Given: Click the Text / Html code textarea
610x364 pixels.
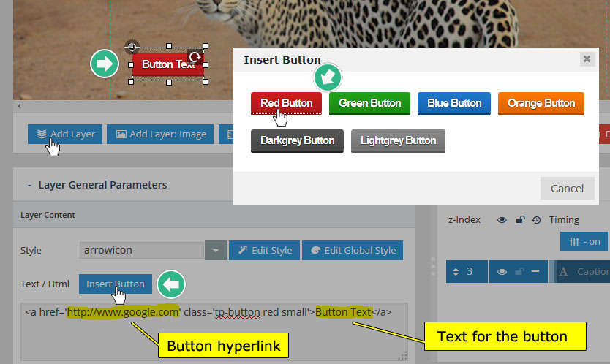Looking at the screenshot, I should click(x=214, y=331).
